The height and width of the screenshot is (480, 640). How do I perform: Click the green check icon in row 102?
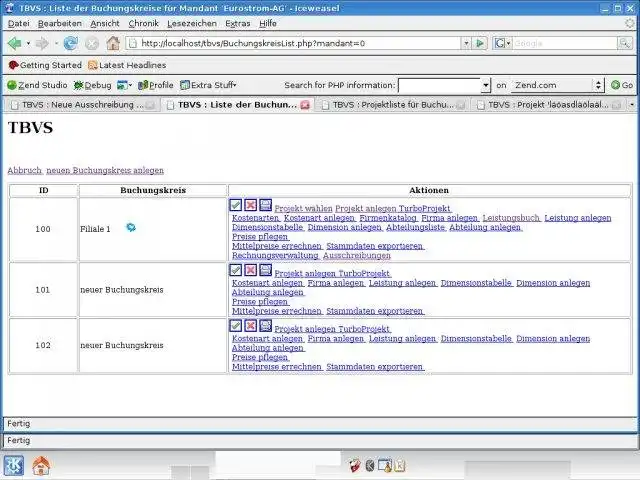(x=236, y=325)
